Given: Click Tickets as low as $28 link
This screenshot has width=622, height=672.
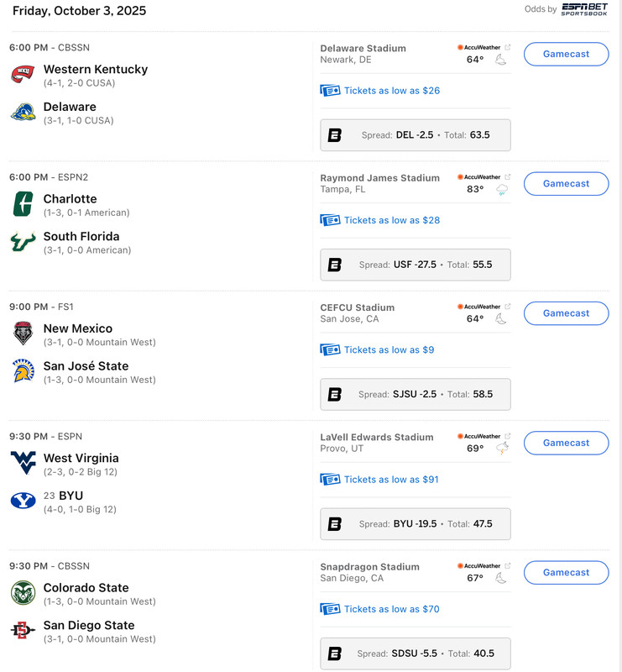Looking at the screenshot, I should click(391, 220).
